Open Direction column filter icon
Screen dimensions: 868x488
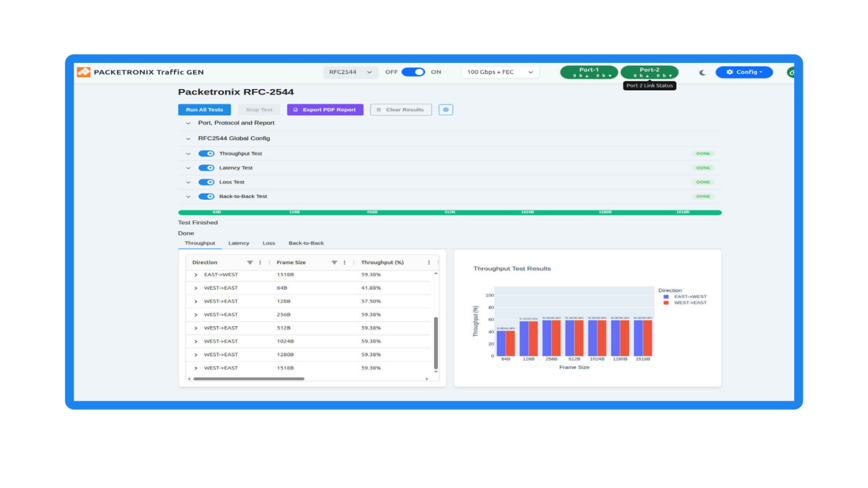click(250, 263)
